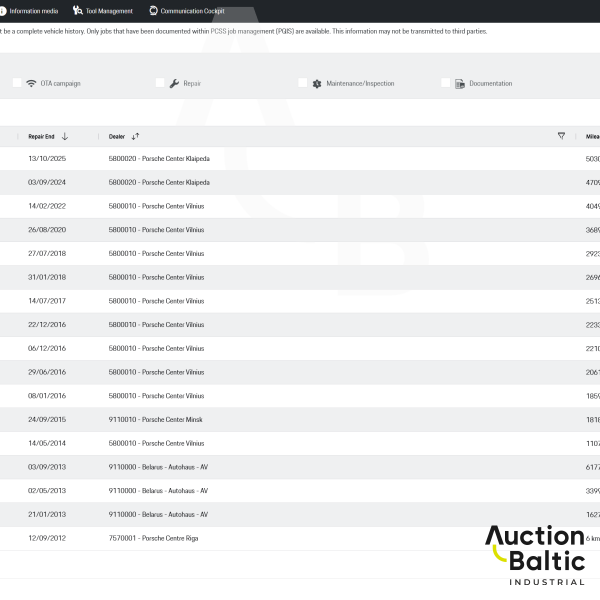Click the OTA campaign wifi icon
Screen dimensions: 600x600
tap(31, 83)
